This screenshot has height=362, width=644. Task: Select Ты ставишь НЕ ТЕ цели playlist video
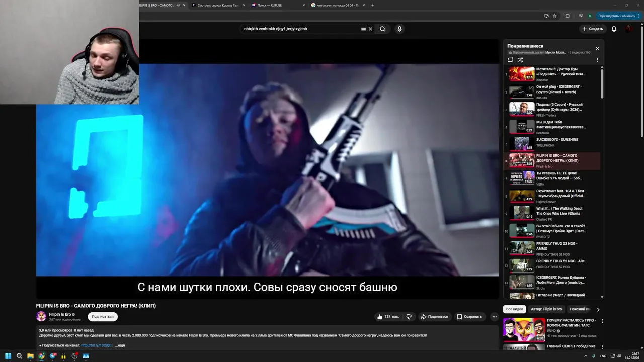point(552,178)
